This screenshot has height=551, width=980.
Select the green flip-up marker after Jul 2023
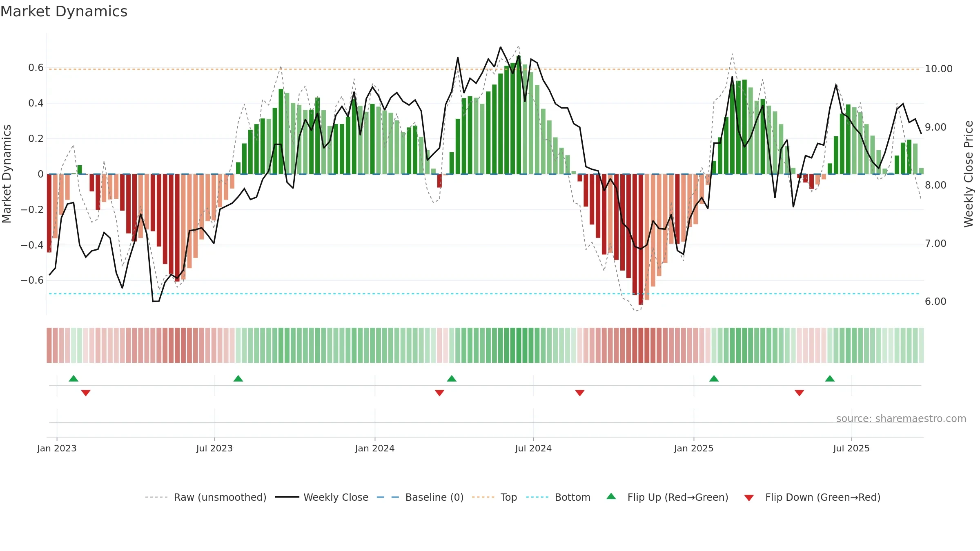point(238,378)
